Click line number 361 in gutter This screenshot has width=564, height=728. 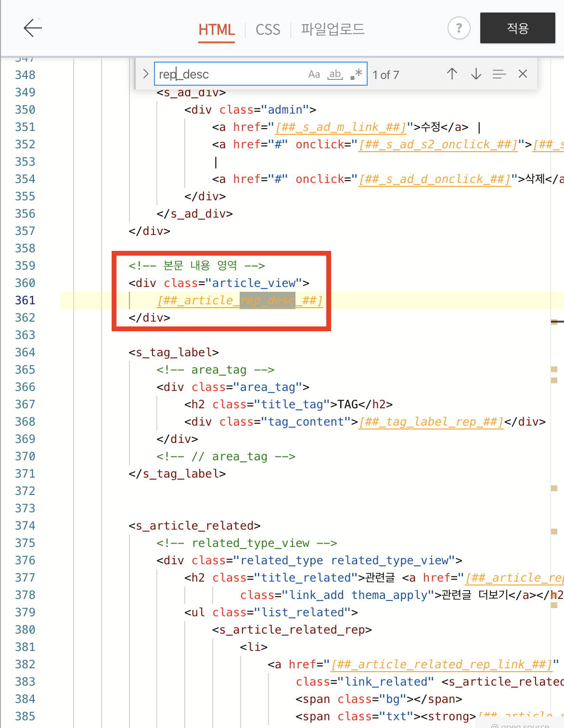pos(25,300)
